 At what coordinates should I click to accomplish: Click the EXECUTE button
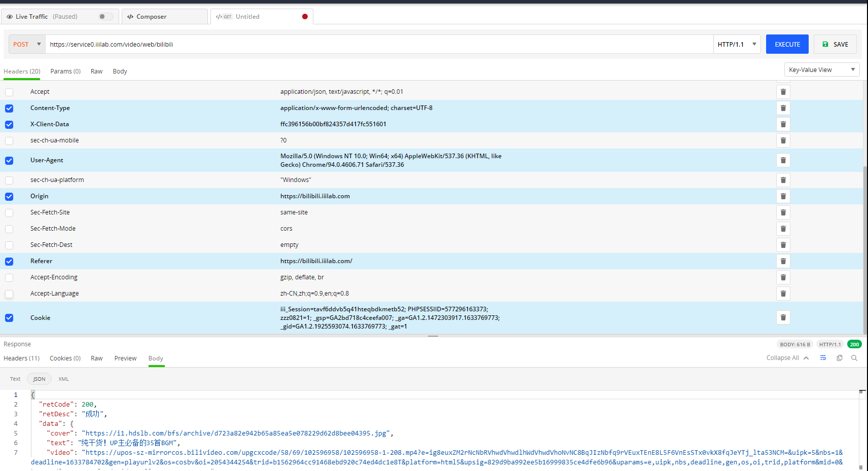(x=787, y=44)
